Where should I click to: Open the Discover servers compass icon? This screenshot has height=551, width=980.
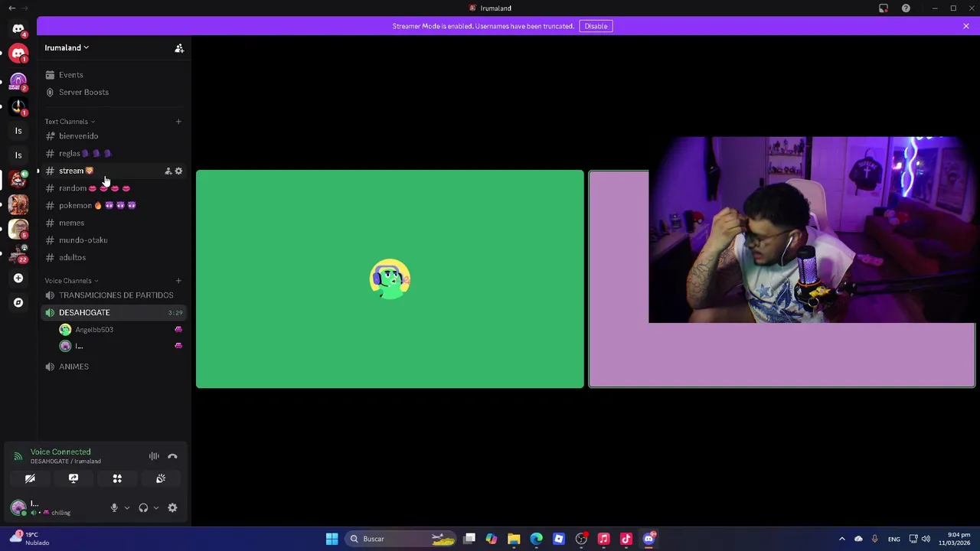[x=18, y=302]
